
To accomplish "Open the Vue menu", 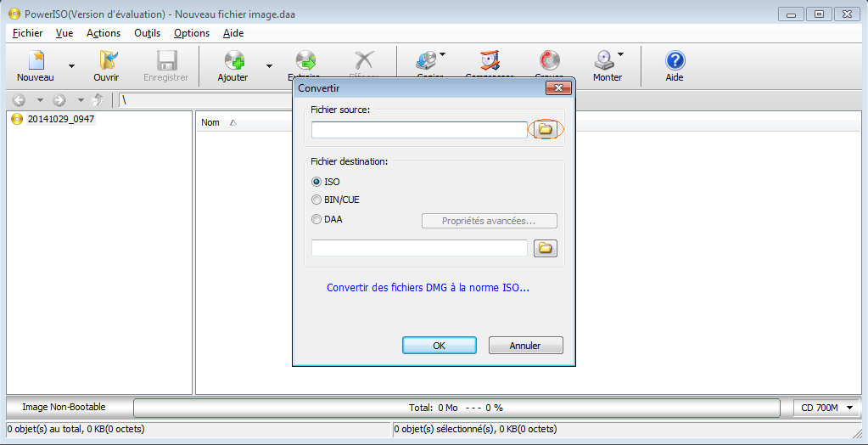I will 64,33.
